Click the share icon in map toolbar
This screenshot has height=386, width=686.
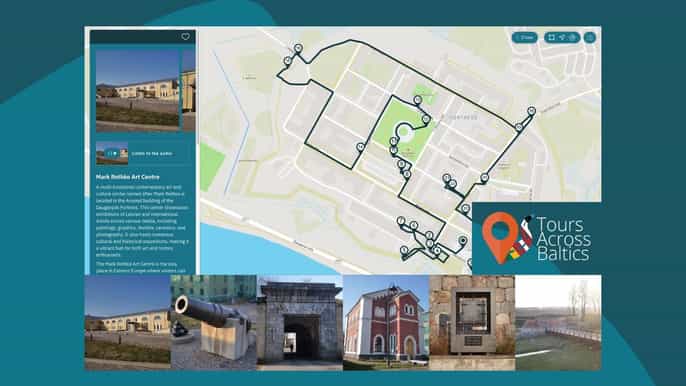[562, 38]
